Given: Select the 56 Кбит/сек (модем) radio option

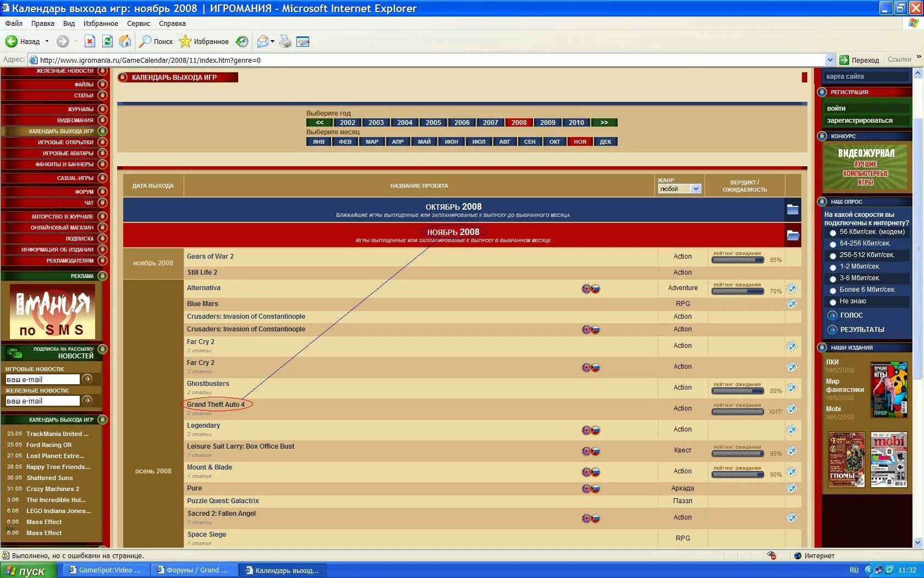Looking at the screenshot, I should tap(833, 233).
